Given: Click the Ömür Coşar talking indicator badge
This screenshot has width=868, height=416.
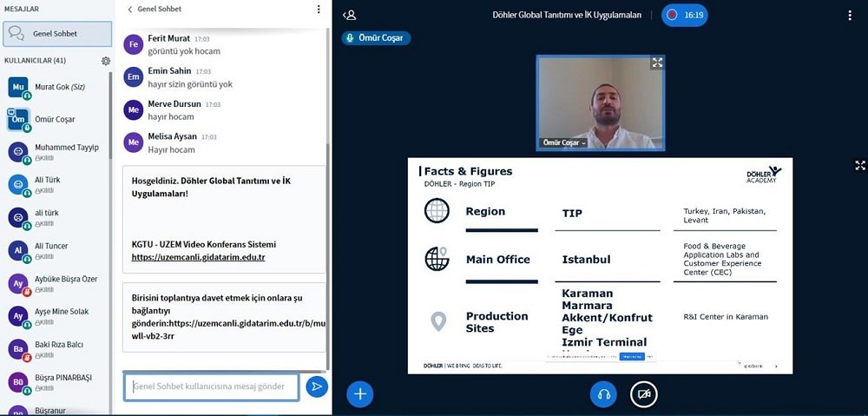Looking at the screenshot, I should click(376, 38).
